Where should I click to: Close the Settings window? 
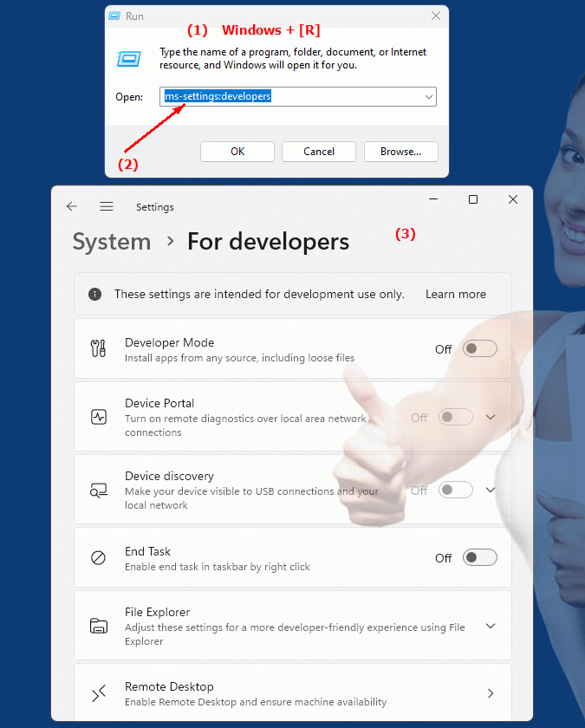pos(513,199)
